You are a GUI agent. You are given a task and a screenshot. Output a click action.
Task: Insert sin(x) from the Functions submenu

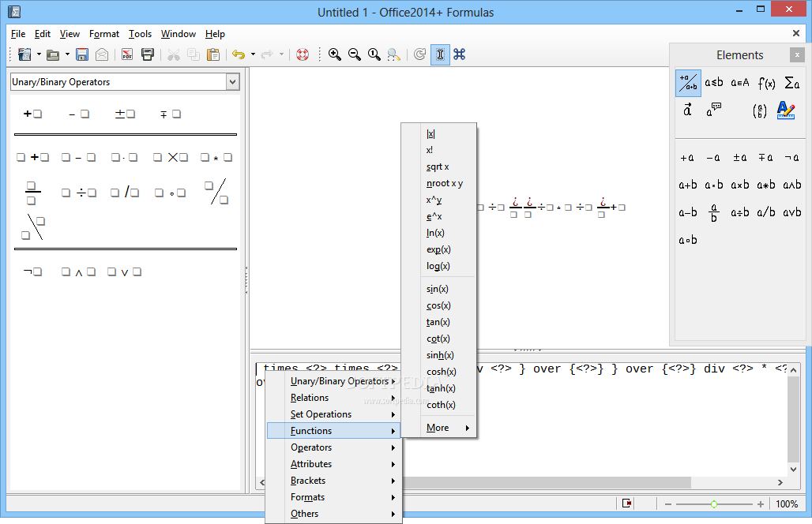click(439, 289)
